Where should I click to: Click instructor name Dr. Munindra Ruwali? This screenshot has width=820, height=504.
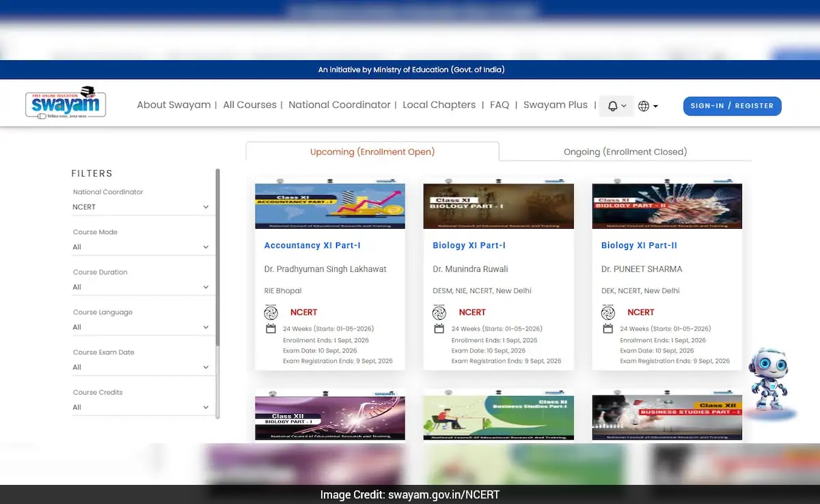pyautogui.click(x=470, y=269)
